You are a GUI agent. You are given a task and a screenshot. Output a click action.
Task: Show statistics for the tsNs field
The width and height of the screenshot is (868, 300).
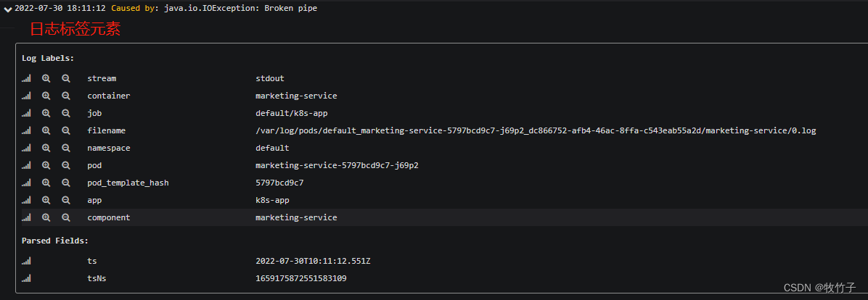point(26,278)
